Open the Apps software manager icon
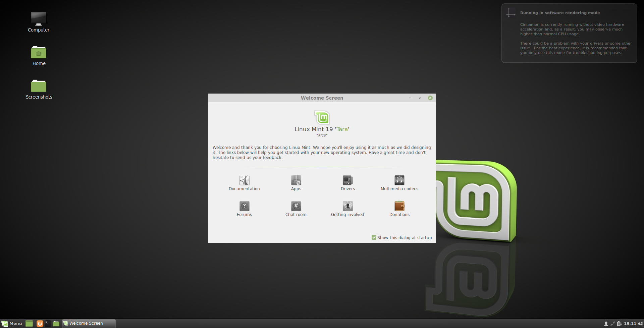This screenshot has height=328, width=644. [296, 180]
